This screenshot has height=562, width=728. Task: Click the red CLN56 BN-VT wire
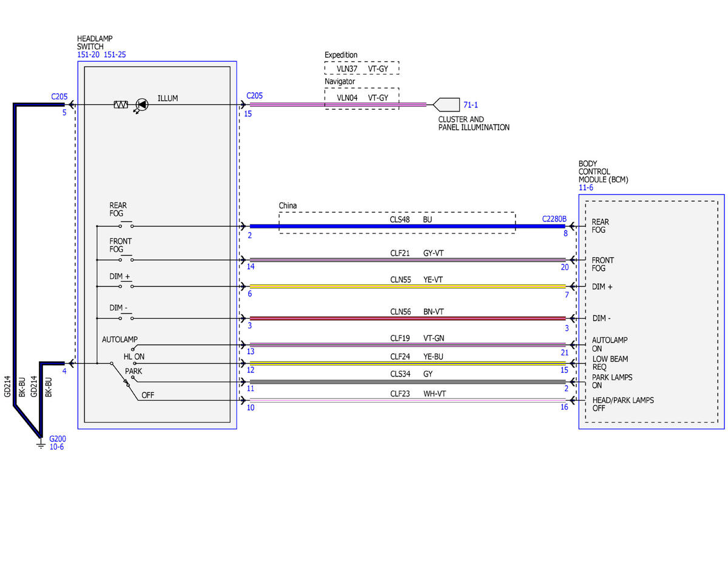pos(408,318)
